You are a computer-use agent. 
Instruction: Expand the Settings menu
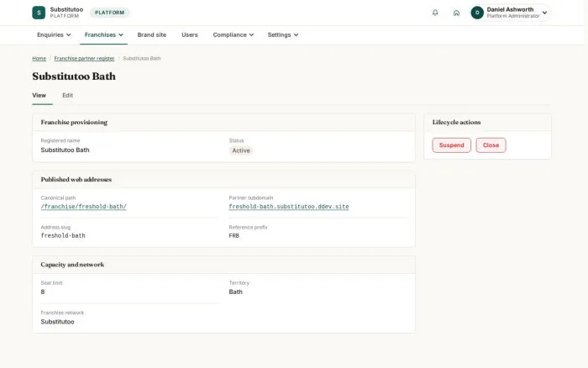pyautogui.click(x=283, y=35)
